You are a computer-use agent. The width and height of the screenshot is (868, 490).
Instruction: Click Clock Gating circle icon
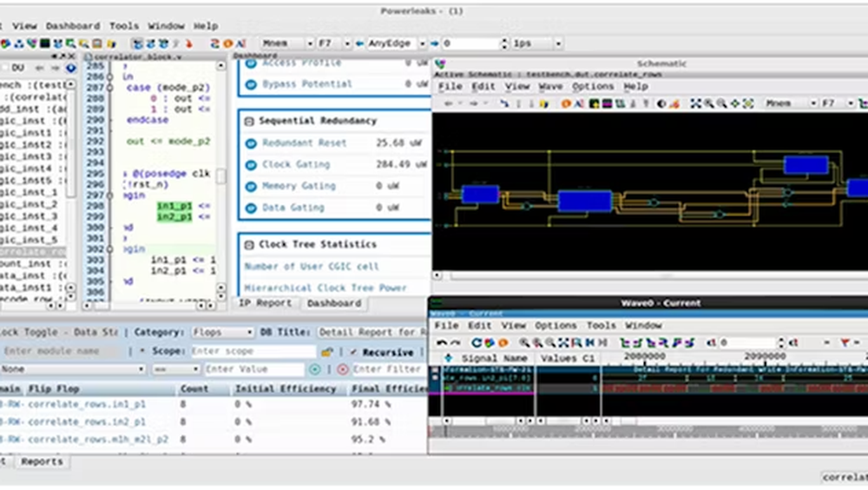(251, 164)
